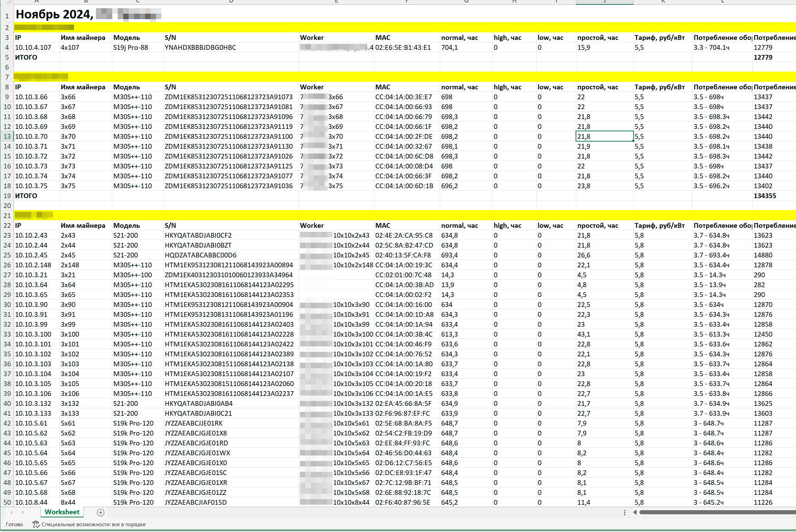796x532 pixels.
Task: Click next sheet navigation arrow
Action: [23, 512]
